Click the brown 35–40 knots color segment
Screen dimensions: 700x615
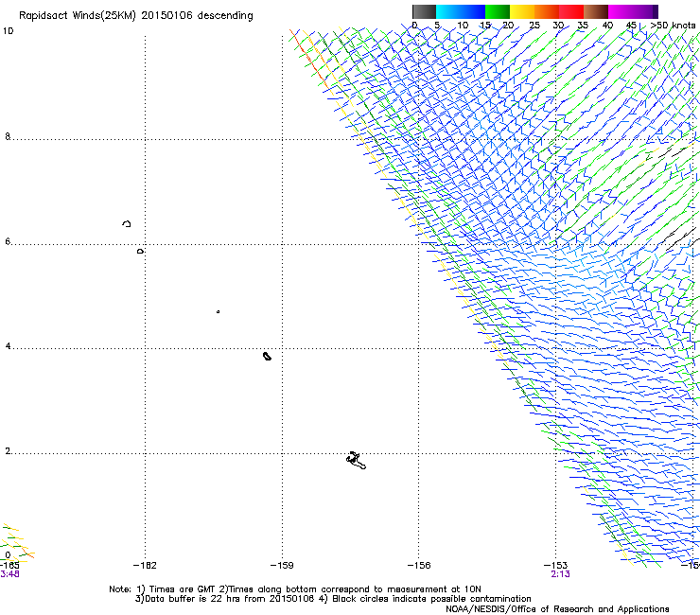point(596,11)
